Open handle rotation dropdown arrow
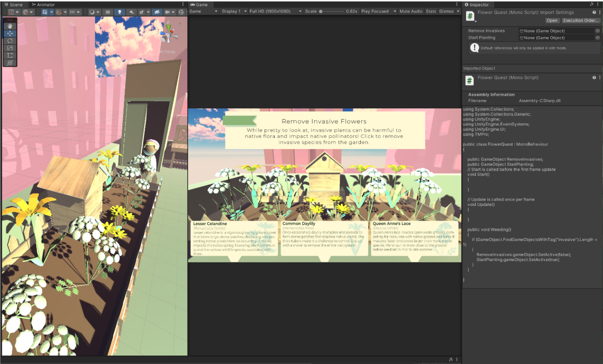603x364 pixels. 32,12
